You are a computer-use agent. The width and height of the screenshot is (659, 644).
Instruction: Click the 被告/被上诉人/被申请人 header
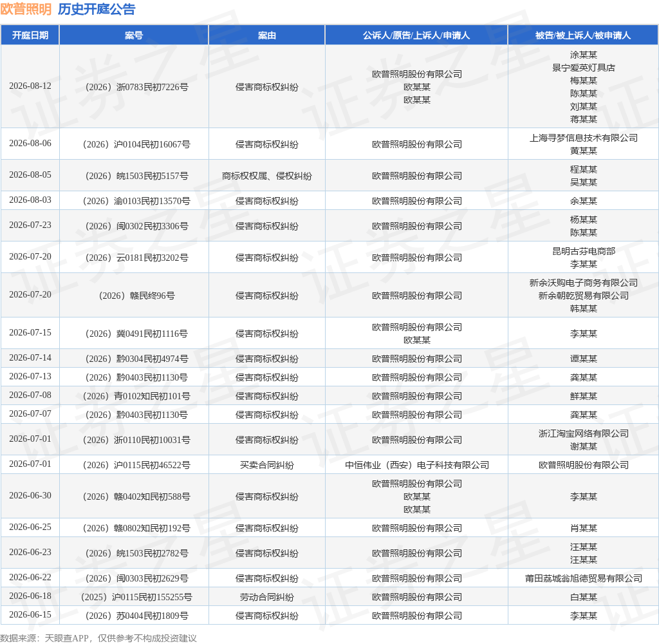coord(583,35)
